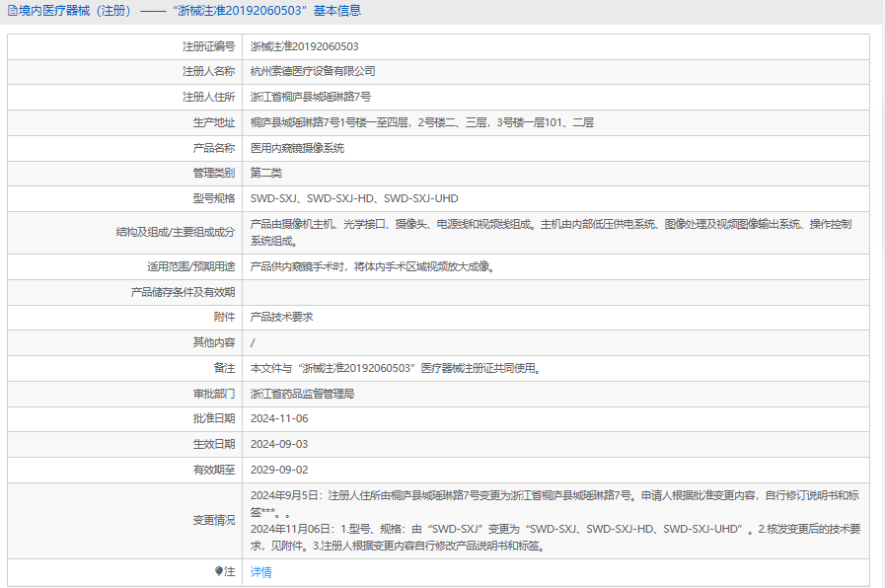Open the 详情 link in the bottom row

(x=260, y=571)
